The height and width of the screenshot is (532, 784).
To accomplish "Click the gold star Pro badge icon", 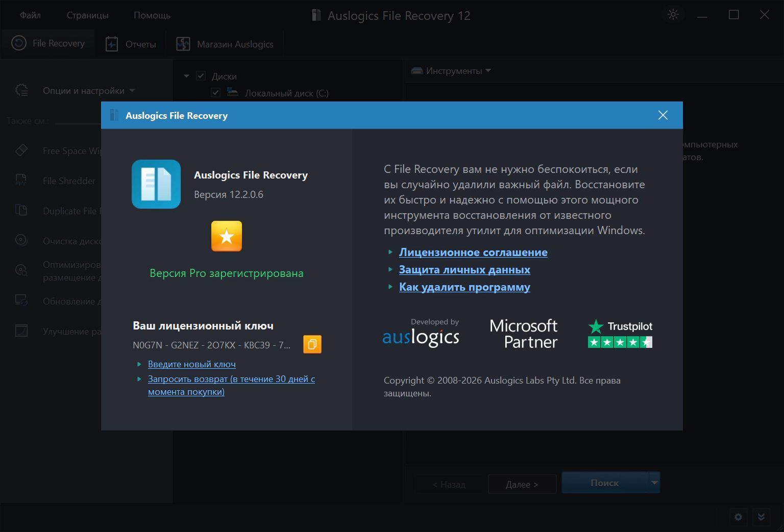I will 227,236.
